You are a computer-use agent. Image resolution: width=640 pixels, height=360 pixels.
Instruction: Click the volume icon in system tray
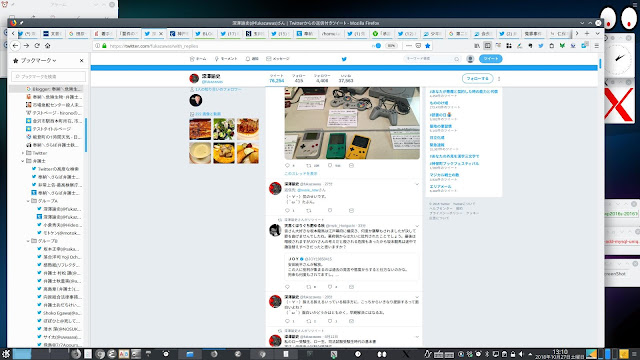[521, 354]
